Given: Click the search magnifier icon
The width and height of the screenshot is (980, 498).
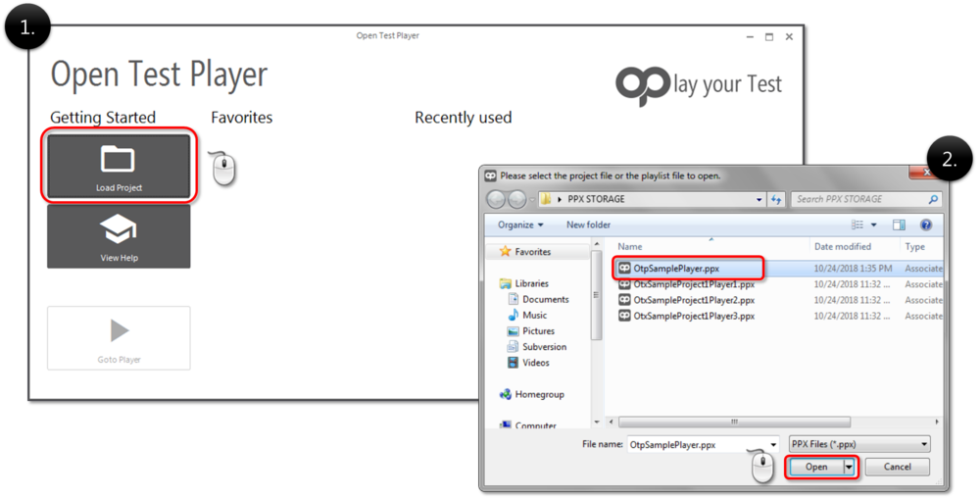Looking at the screenshot, I should click(x=933, y=199).
